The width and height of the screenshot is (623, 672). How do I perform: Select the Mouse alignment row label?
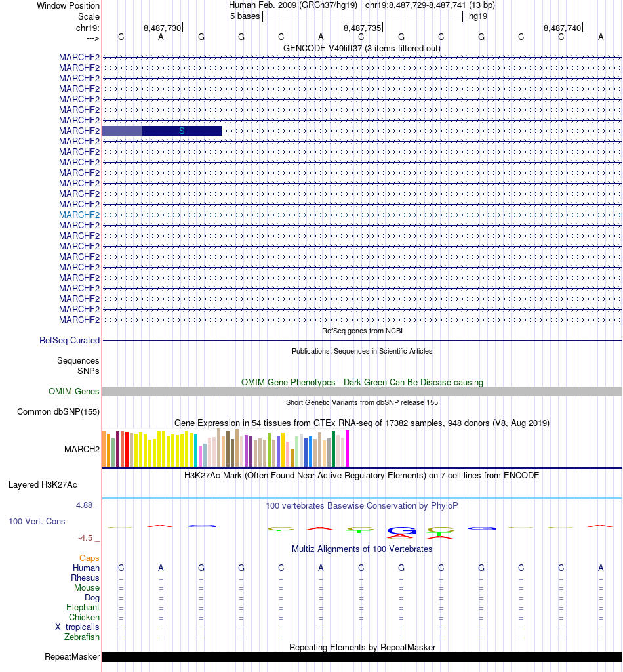pos(87,587)
